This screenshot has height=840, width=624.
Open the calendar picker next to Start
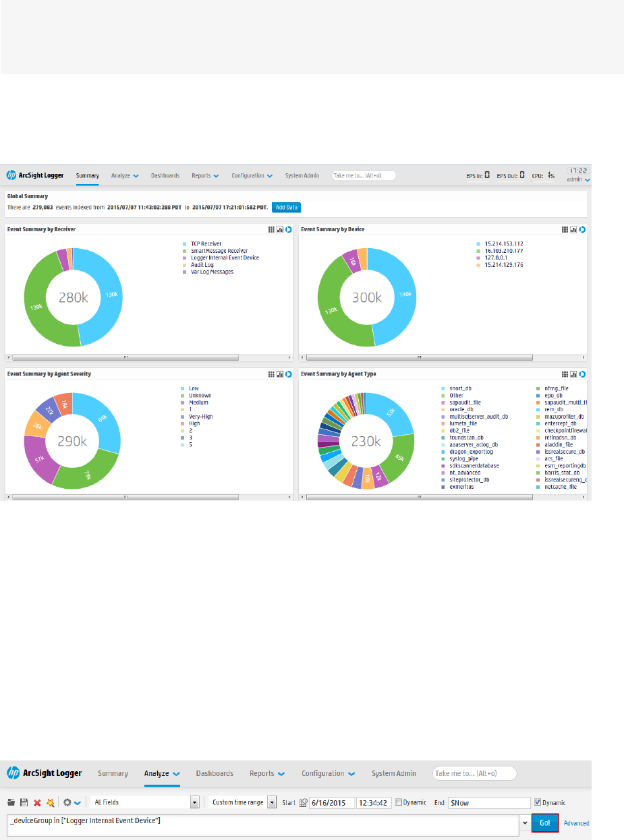coord(303,803)
